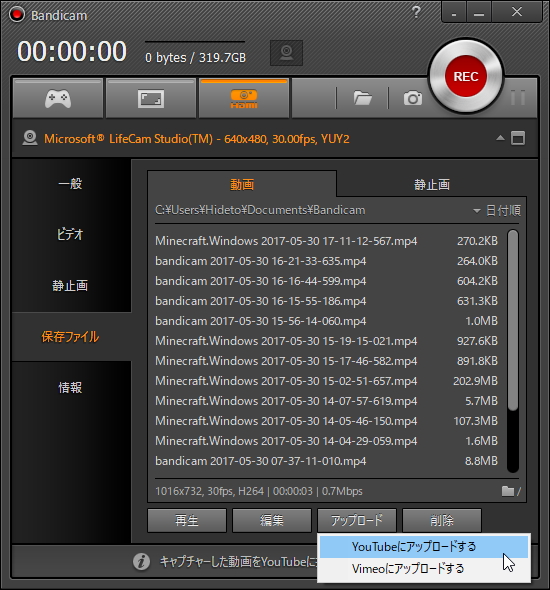Select the game recording mode gamepad icon
550x590 pixels.
tap(58, 99)
